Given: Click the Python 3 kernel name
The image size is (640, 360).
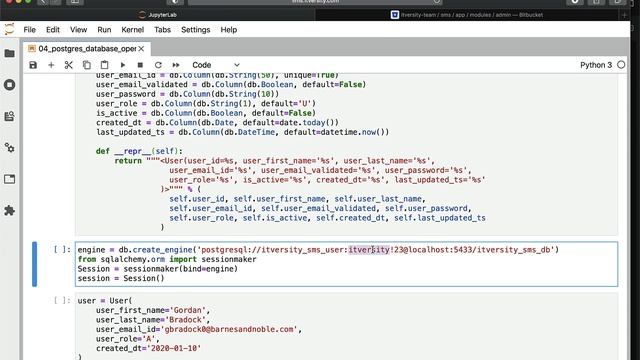Looking at the screenshot, I should 596,65.
